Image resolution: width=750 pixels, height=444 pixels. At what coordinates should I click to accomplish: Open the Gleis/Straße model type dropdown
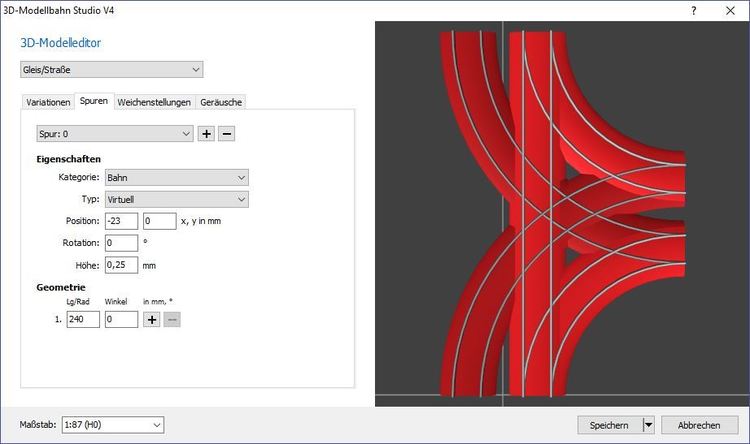(111, 69)
